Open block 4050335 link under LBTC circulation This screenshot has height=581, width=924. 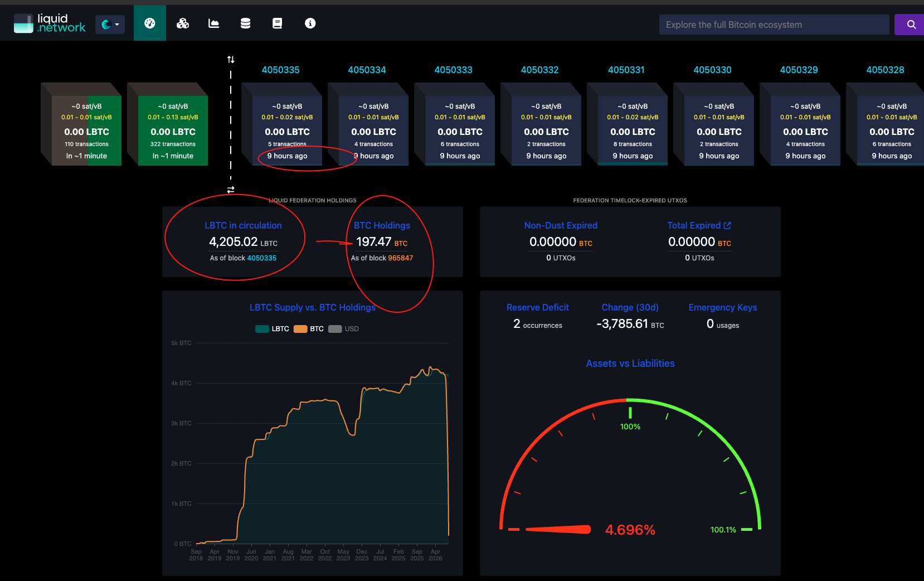(262, 258)
